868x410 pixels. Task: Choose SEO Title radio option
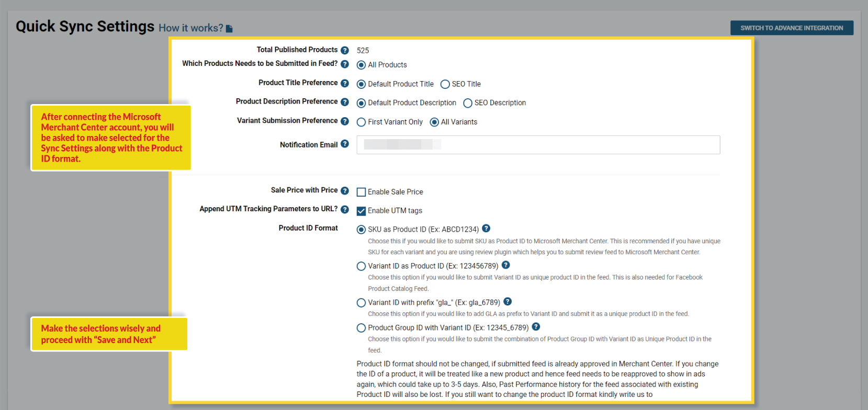[445, 84]
